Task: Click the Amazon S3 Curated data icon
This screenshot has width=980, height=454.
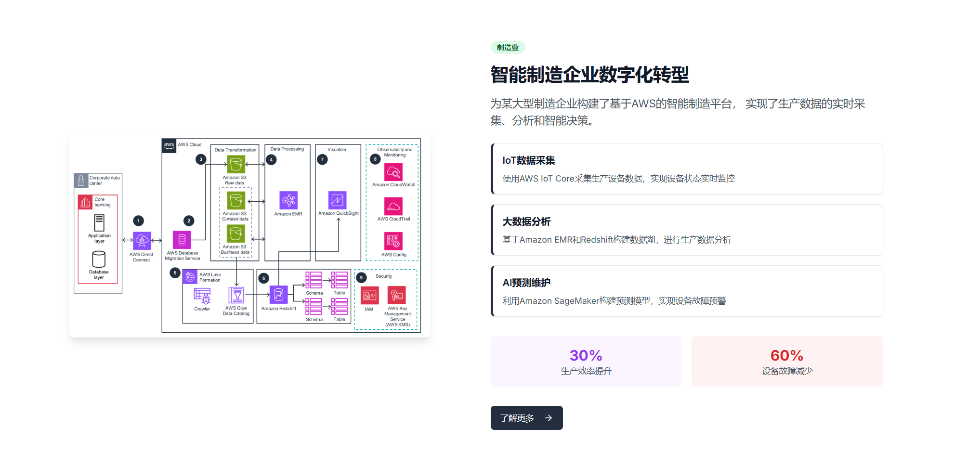Action: tap(236, 200)
